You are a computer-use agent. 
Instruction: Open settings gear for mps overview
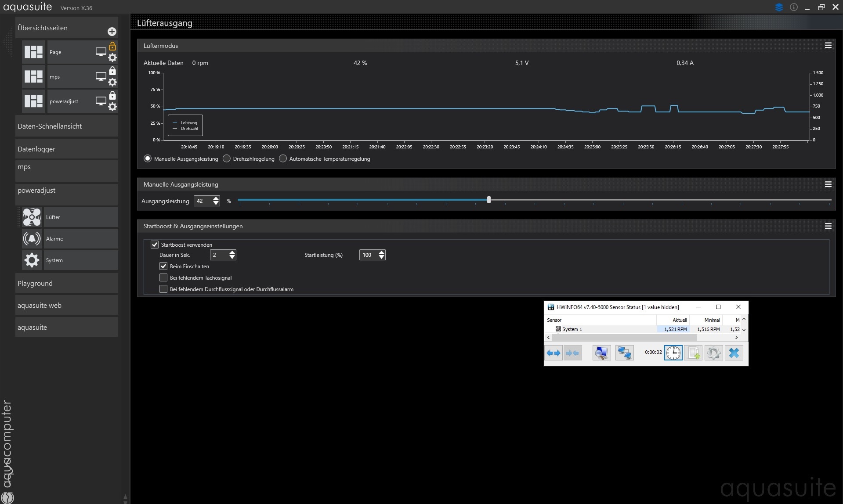click(112, 82)
